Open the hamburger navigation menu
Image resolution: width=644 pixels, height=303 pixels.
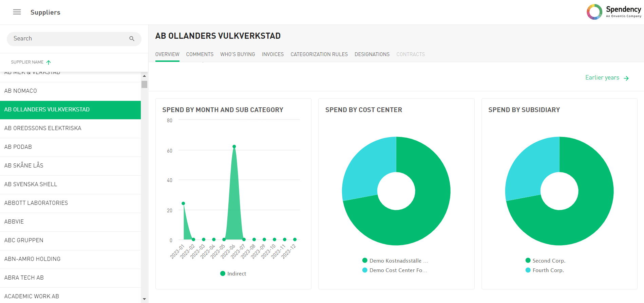(x=17, y=12)
